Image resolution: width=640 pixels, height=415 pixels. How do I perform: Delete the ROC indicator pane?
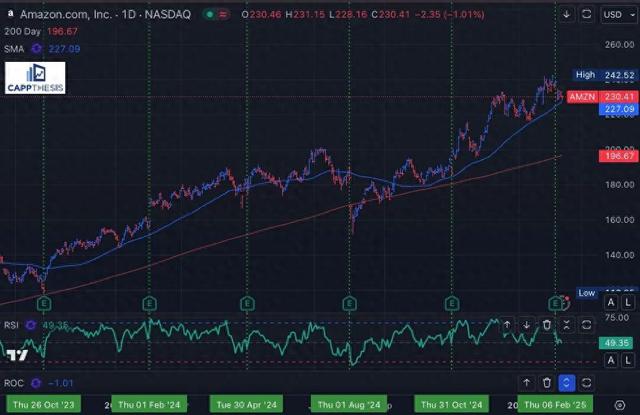pos(547,382)
